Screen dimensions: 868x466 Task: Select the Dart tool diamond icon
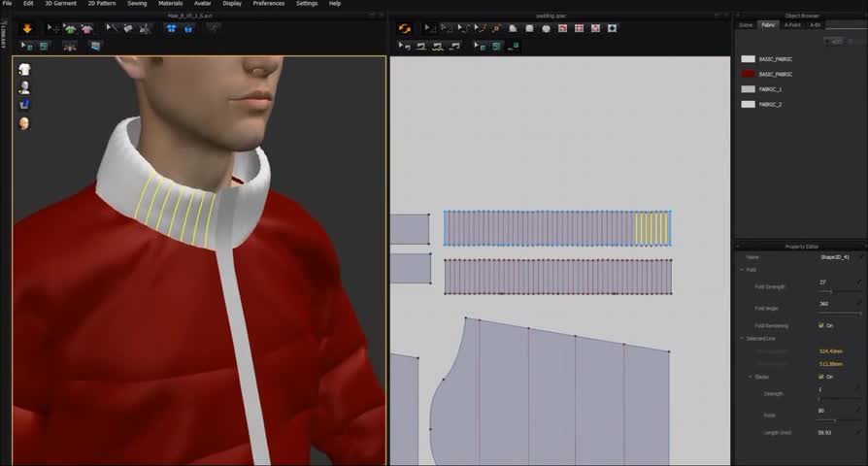coord(613,28)
